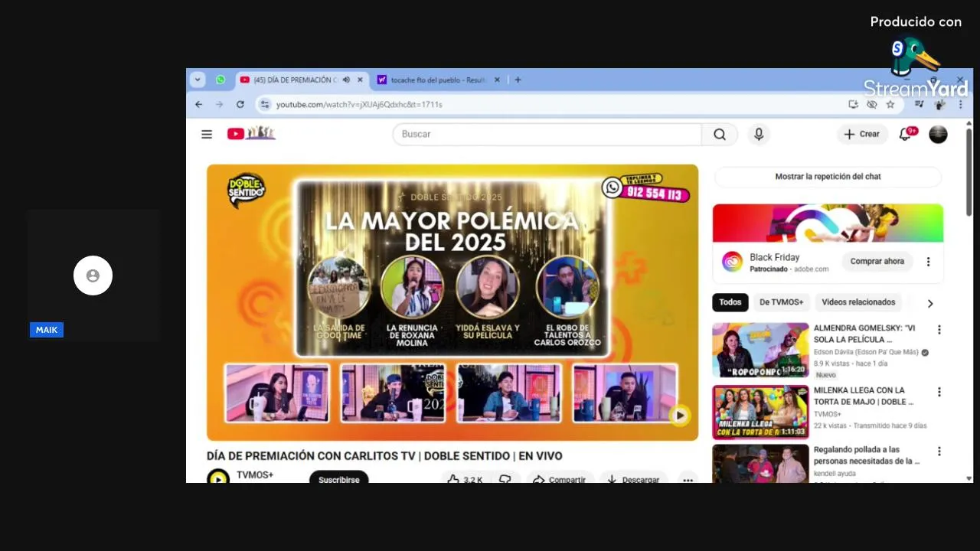Open the account avatar menu
980x551 pixels.
[x=938, y=134]
